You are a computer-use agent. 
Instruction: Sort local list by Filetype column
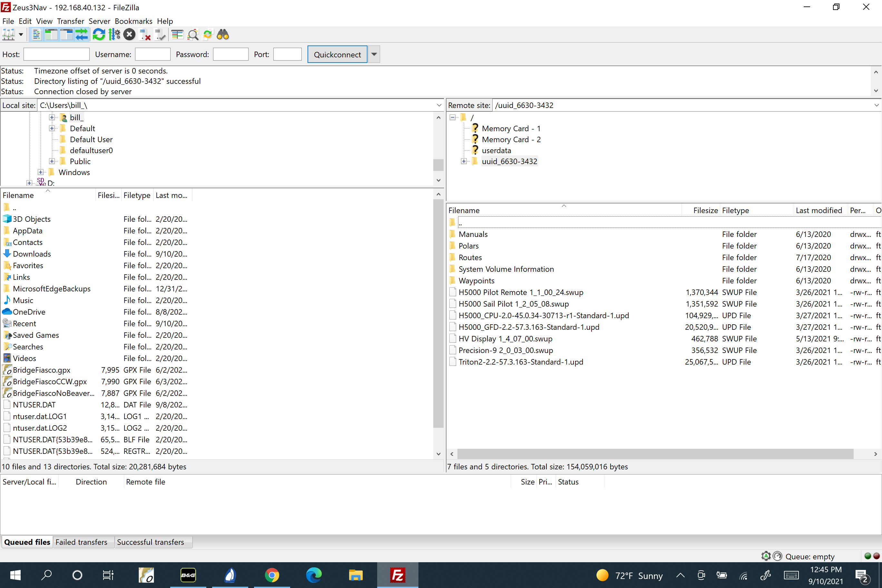point(137,195)
